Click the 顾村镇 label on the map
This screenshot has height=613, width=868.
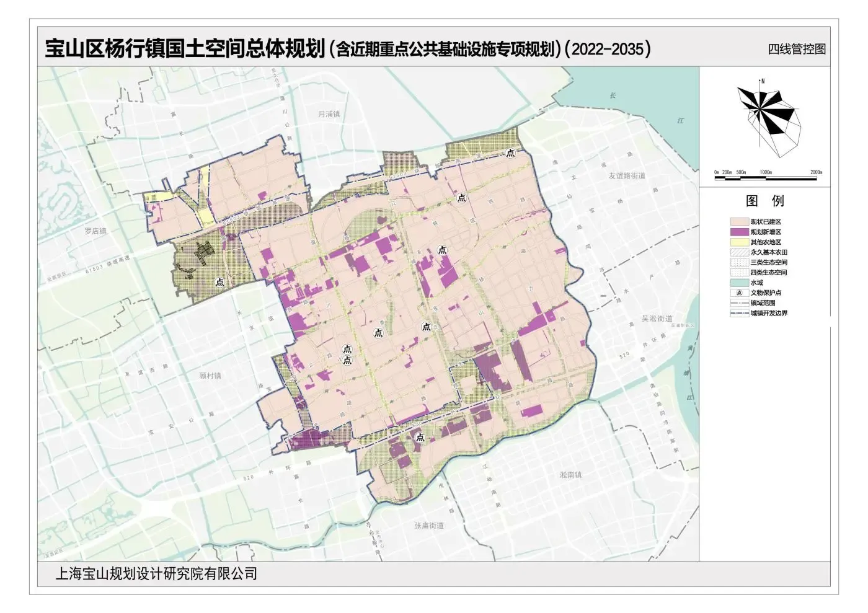pos(210,376)
